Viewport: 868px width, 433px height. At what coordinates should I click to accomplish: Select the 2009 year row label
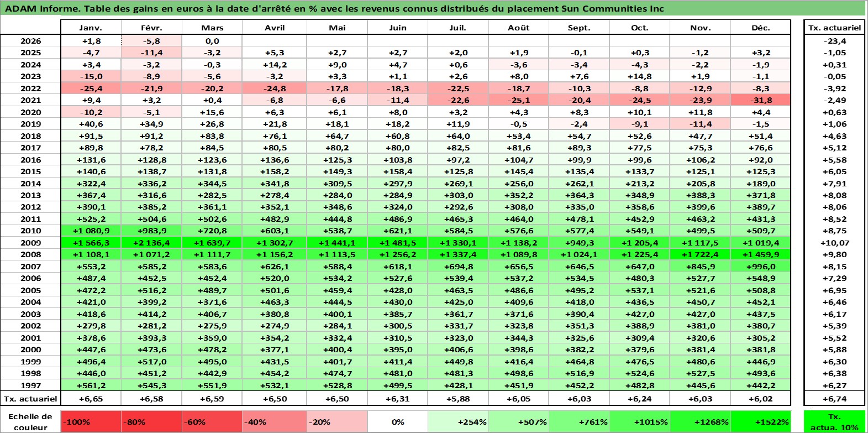[x=30, y=243]
